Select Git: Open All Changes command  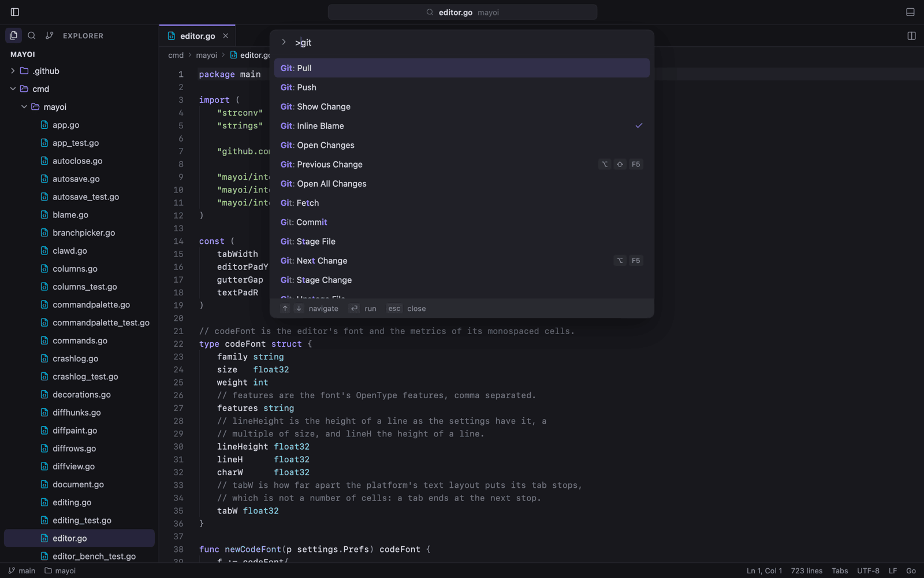pyautogui.click(x=461, y=184)
